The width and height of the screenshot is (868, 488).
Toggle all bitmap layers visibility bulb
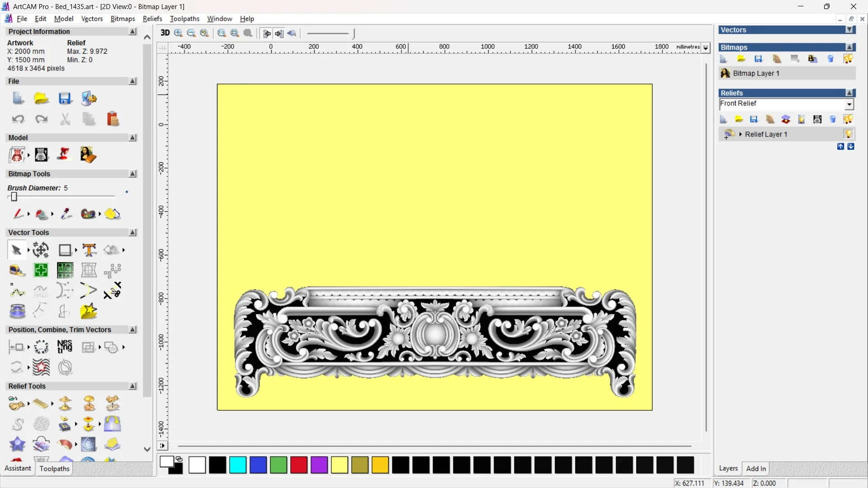[848, 59]
